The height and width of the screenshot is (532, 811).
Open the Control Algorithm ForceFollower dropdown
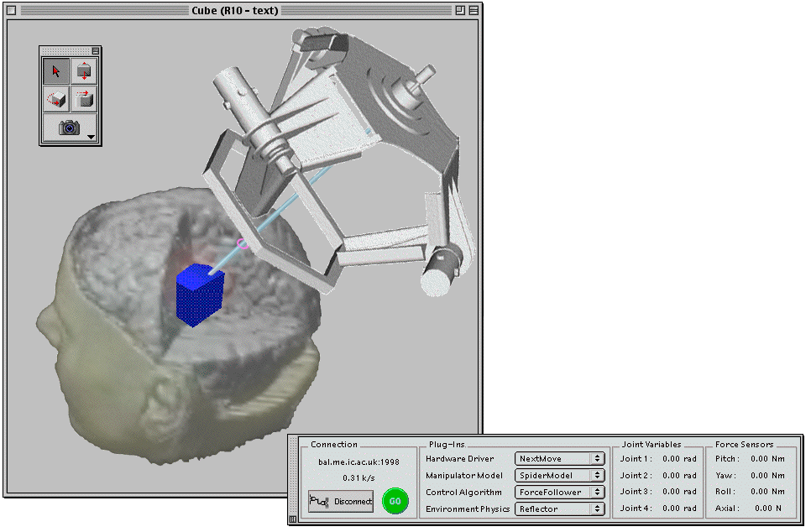point(560,493)
